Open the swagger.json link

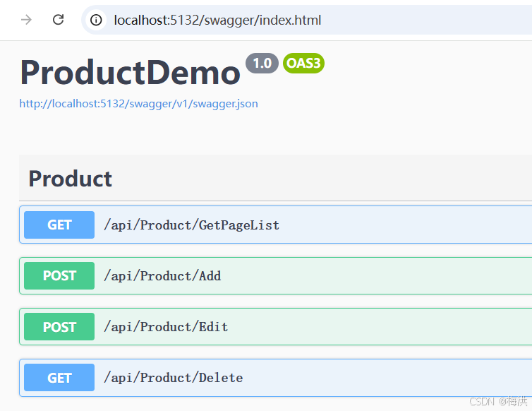coord(138,104)
